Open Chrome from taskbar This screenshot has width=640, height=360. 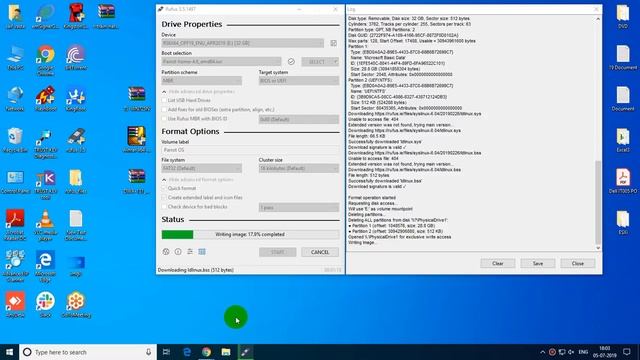point(206,352)
